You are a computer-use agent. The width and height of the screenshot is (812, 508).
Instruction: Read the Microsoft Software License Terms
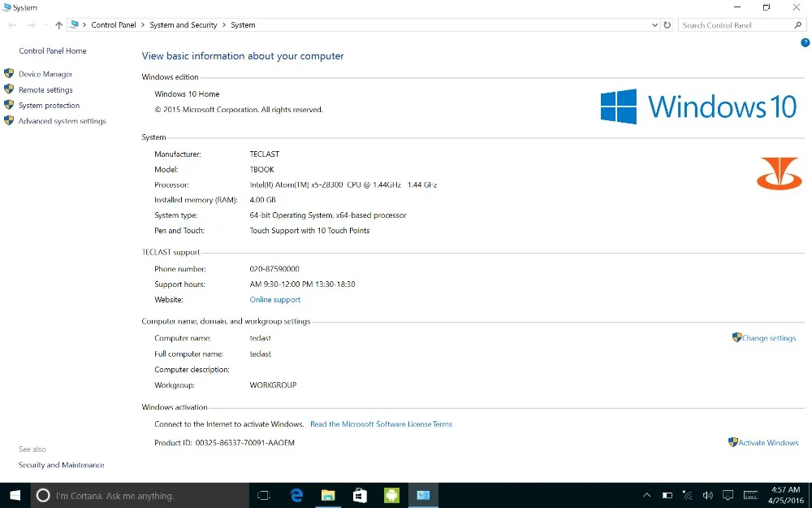pos(381,424)
